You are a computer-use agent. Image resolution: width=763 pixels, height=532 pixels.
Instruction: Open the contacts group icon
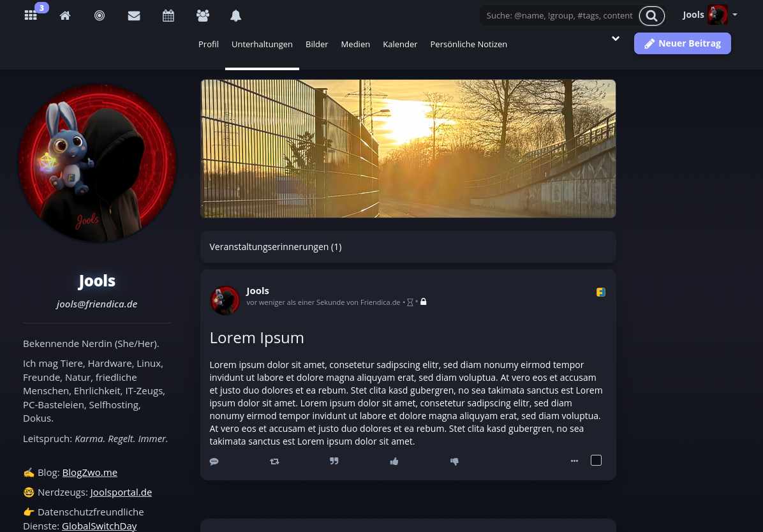click(203, 15)
